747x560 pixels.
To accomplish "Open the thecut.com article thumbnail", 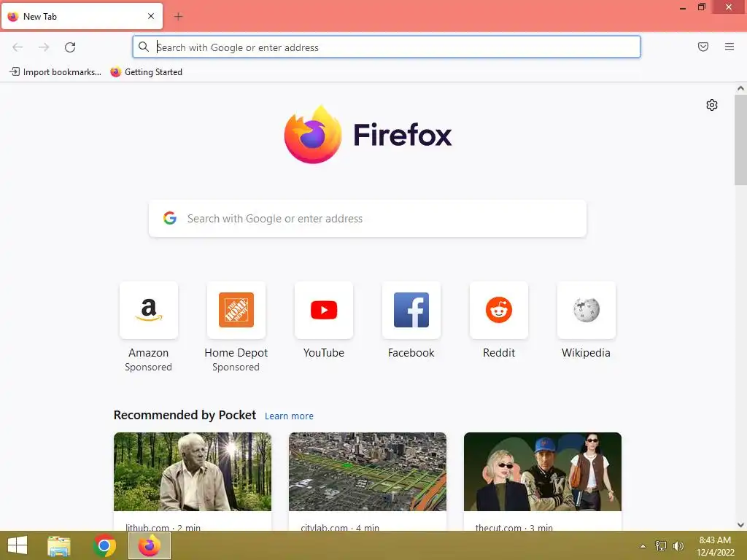I will pyautogui.click(x=543, y=472).
